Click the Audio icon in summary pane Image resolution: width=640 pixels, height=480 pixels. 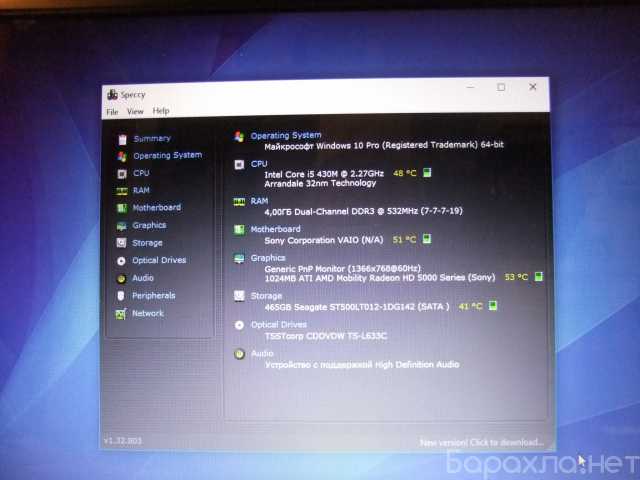tap(239, 354)
